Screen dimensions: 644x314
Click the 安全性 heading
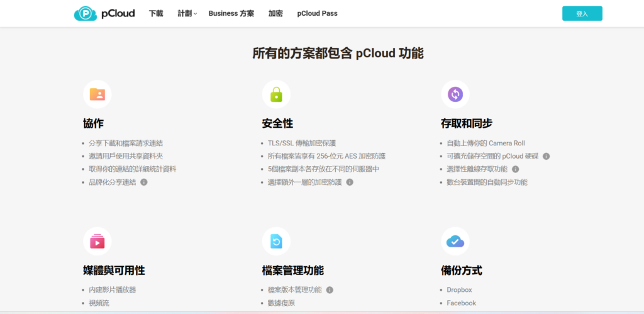click(277, 123)
